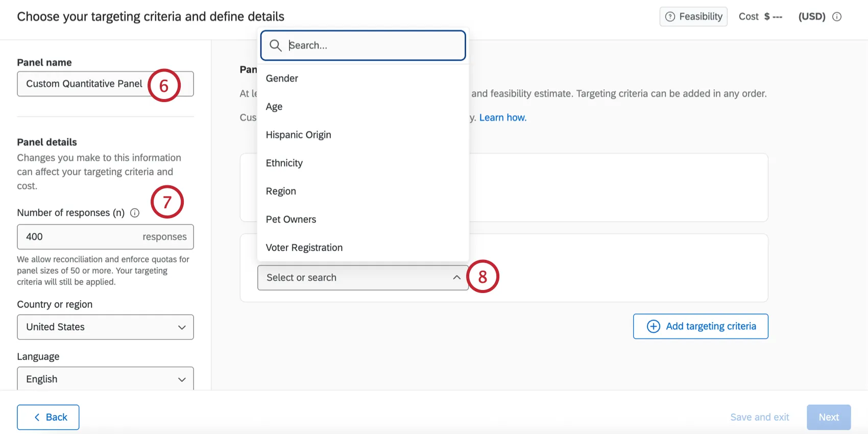Pick Hispanic Origin option
This screenshot has height=434, width=868.
coord(298,135)
